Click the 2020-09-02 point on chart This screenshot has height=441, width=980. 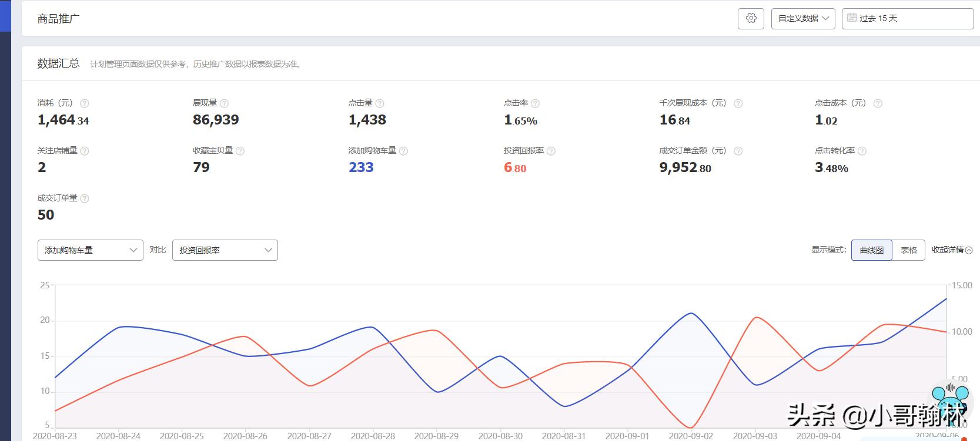(691, 314)
